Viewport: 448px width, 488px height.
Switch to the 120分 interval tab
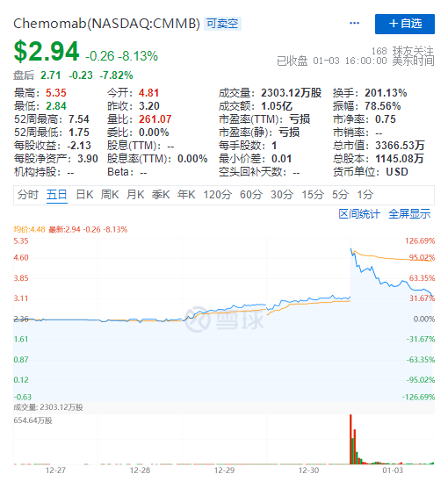pyautogui.click(x=218, y=195)
